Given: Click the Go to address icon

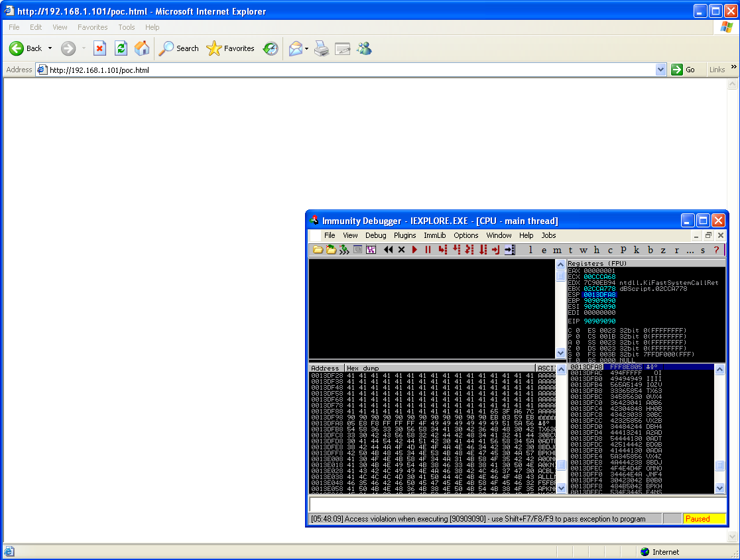Looking at the screenshot, I should [510, 250].
